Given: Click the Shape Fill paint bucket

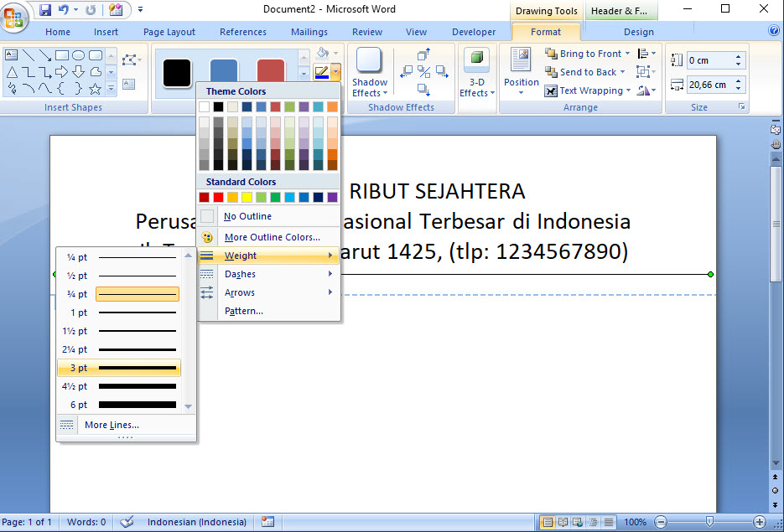Looking at the screenshot, I should (323, 53).
